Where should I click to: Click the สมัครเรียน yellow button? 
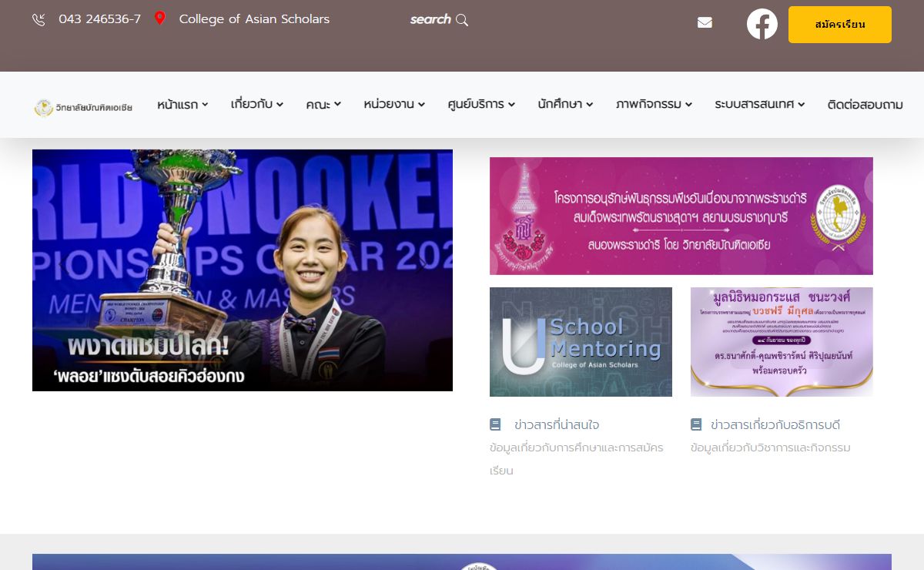pos(840,25)
